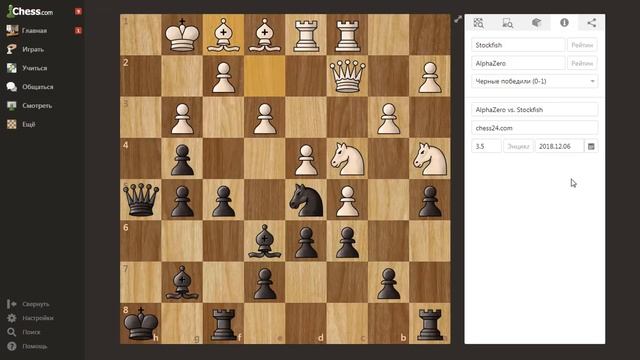Select the white pawn on f2

pyautogui.click(x=223, y=76)
